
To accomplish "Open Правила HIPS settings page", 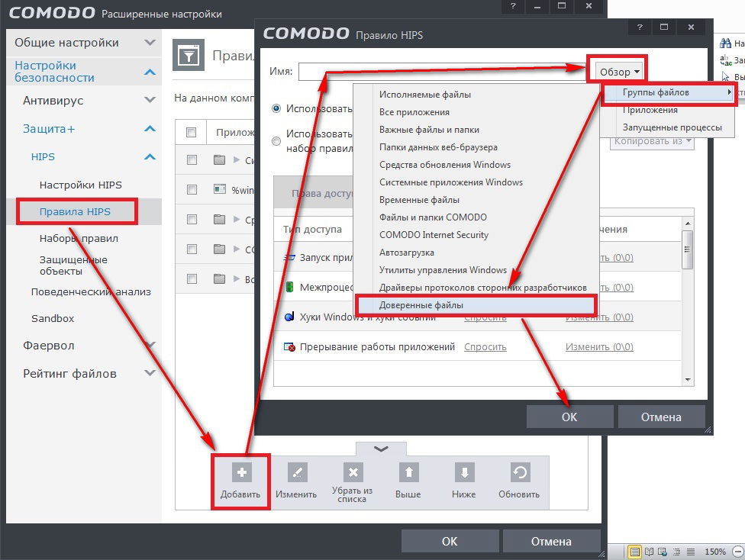I will (x=75, y=211).
